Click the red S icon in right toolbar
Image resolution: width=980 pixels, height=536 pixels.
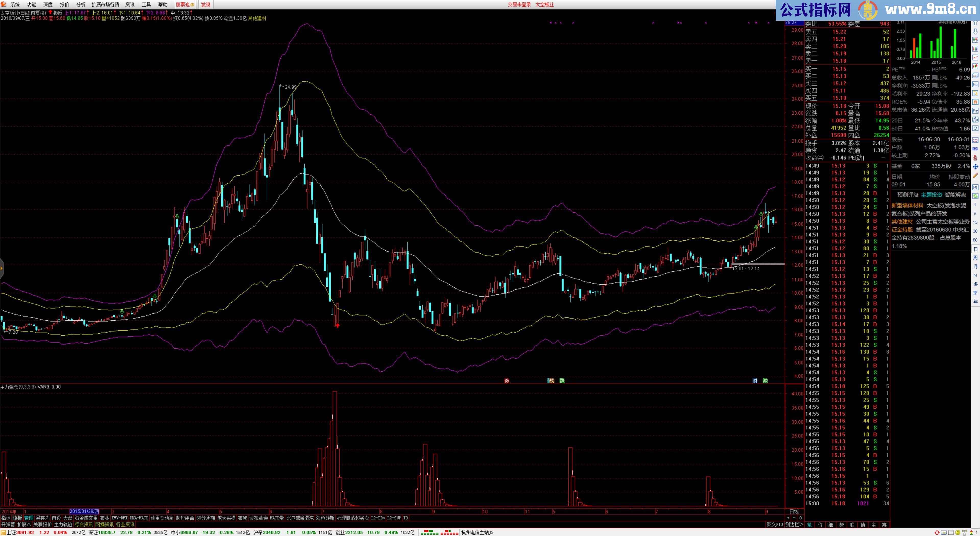[975, 157]
